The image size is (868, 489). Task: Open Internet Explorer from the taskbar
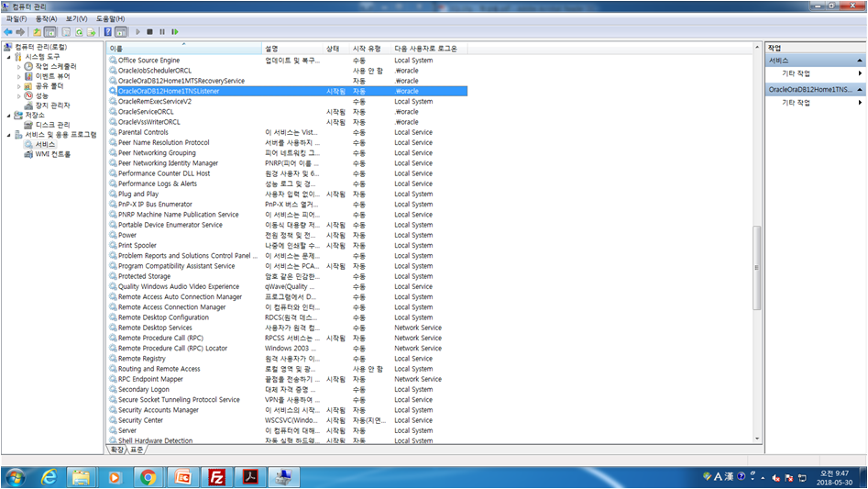[49, 477]
